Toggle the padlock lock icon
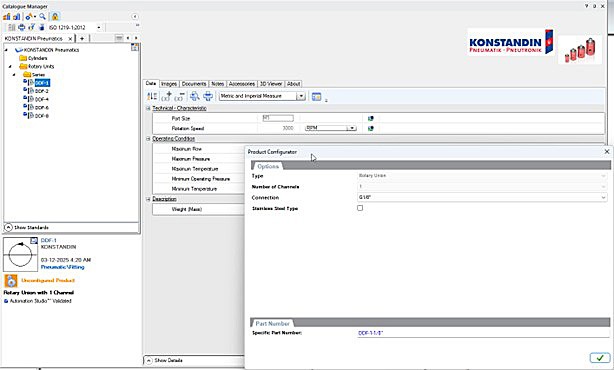614x370 pixels. pyautogui.click(x=55, y=16)
